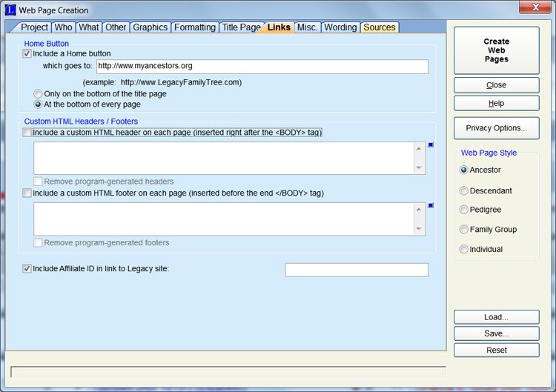The image size is (556, 392).
Task: Choose Pedigree web page style
Action: point(464,210)
